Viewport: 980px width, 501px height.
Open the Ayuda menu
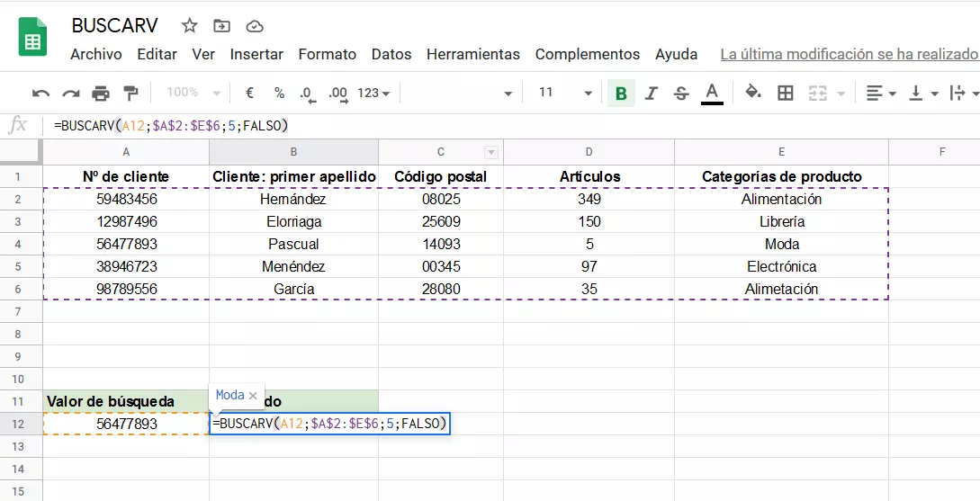[x=676, y=54]
